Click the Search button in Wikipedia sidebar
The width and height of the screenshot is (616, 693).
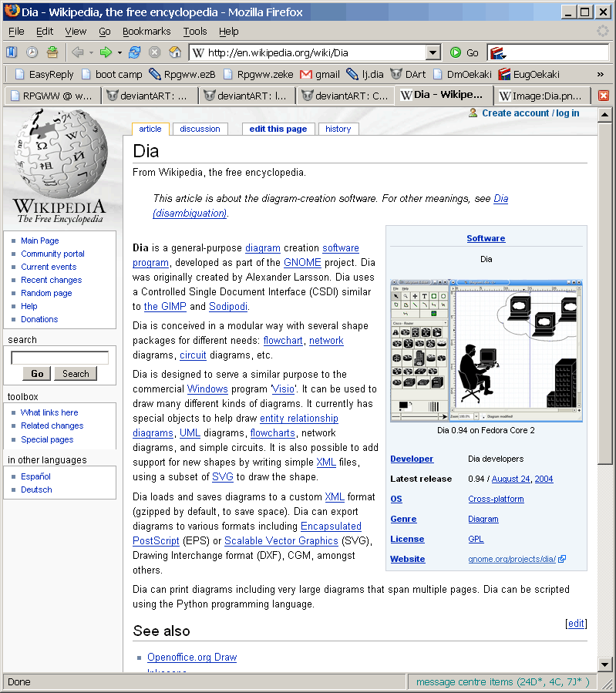point(76,373)
